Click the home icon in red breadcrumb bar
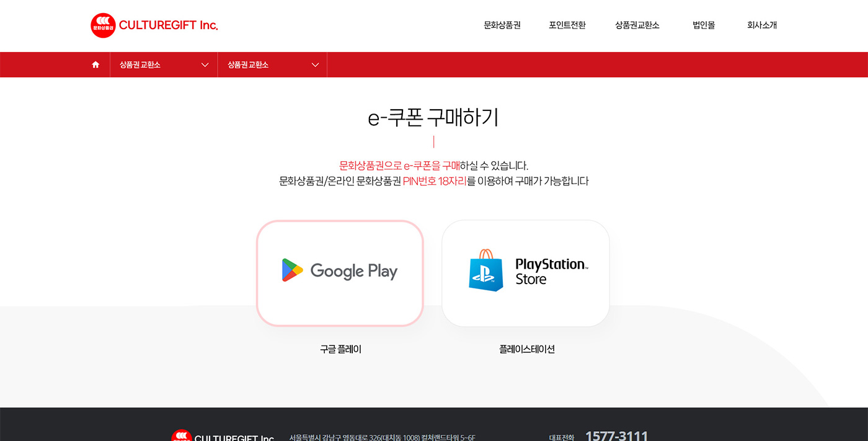The image size is (868, 441). point(95,65)
